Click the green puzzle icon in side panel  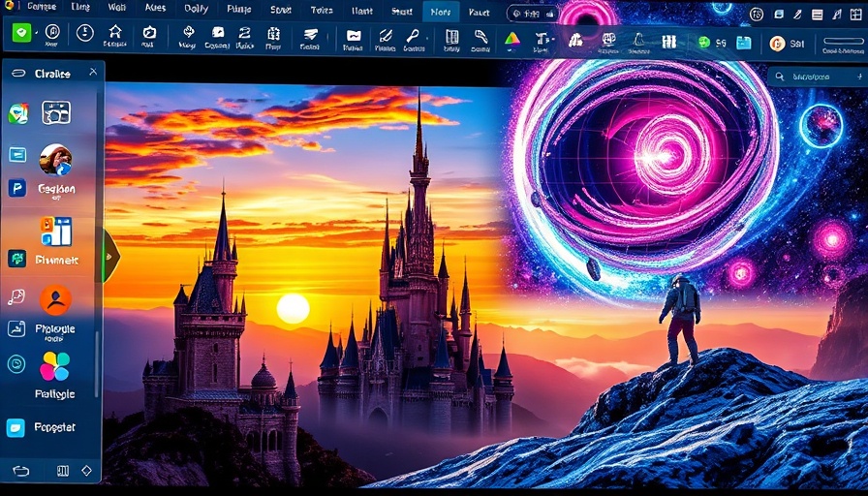[x=17, y=259]
